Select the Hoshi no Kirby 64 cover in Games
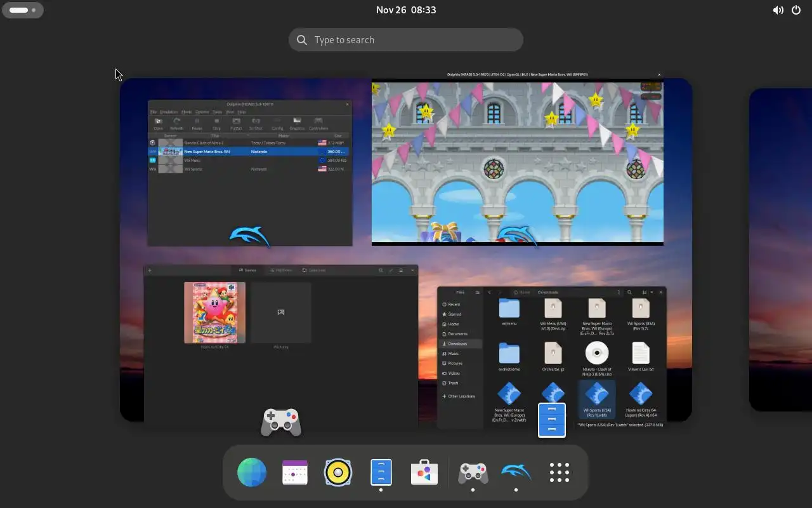 coord(214,312)
